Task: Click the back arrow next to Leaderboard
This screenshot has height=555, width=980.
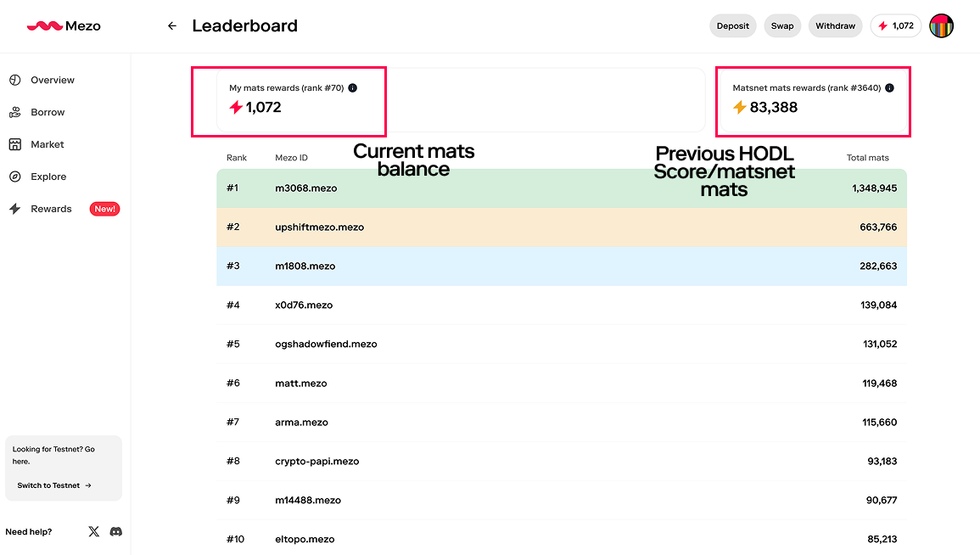Action: 171,25
